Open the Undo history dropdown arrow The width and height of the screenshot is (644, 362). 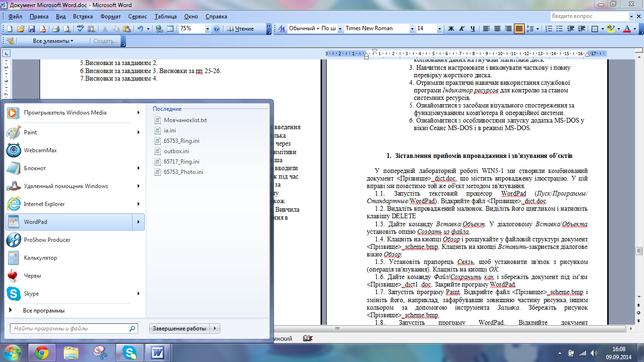(148, 29)
